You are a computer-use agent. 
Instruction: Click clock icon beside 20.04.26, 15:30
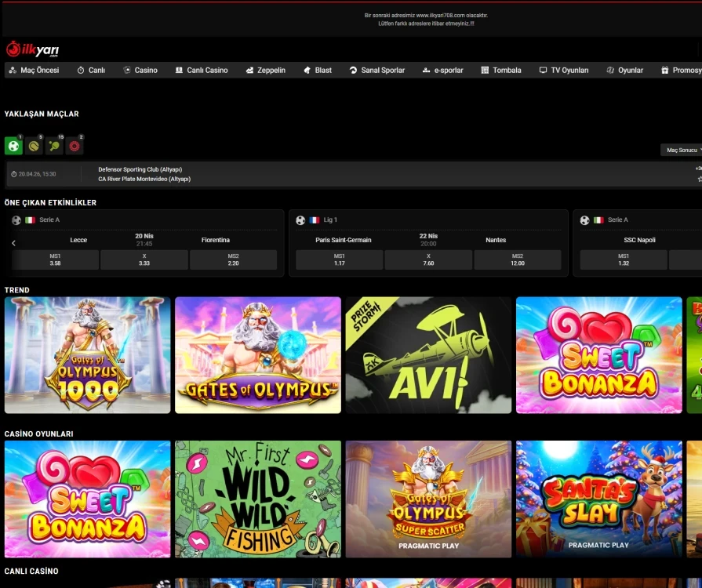pos(14,174)
